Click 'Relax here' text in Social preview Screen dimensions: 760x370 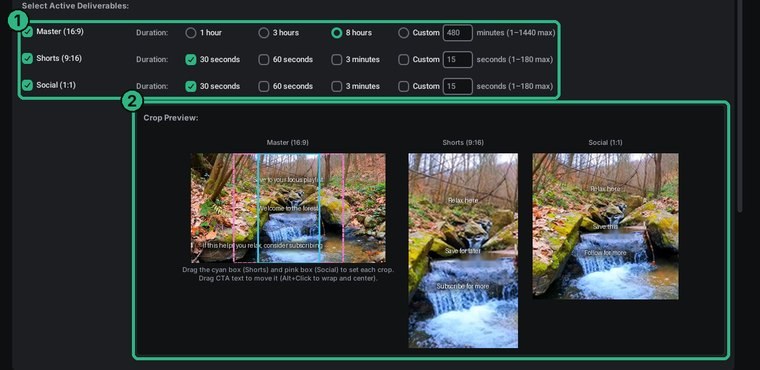605,189
